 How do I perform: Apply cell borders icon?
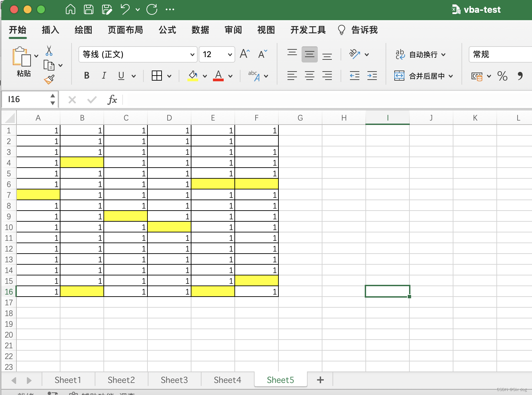[157, 76]
